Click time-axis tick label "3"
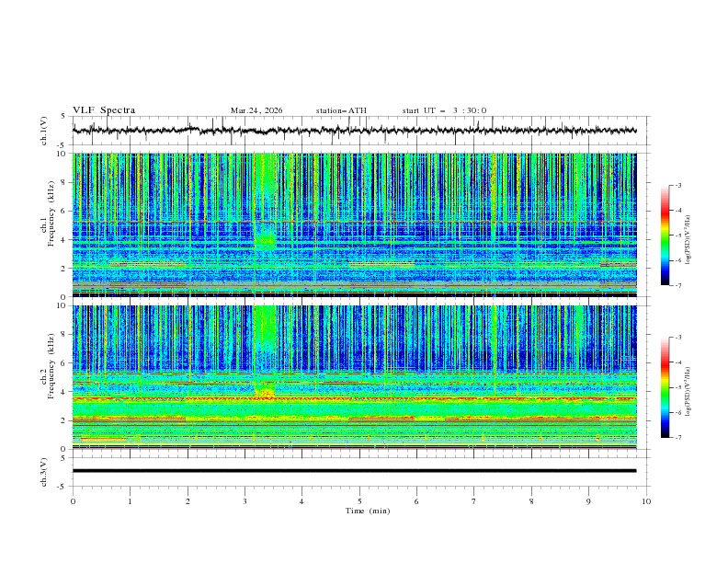 click(245, 501)
